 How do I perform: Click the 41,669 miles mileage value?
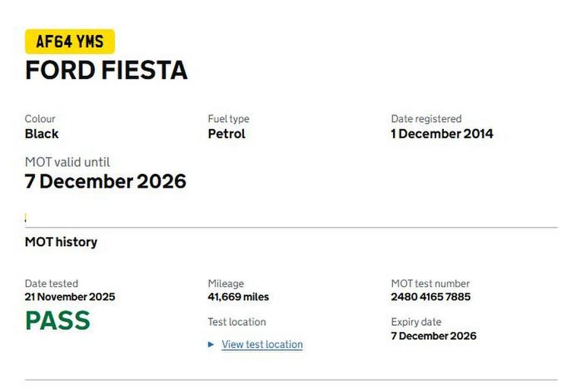[238, 297]
